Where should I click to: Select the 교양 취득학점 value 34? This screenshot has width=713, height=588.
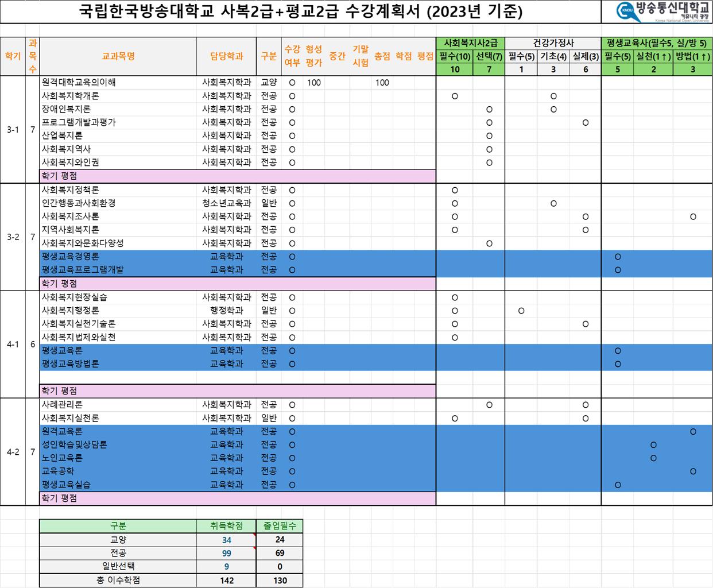click(x=227, y=540)
